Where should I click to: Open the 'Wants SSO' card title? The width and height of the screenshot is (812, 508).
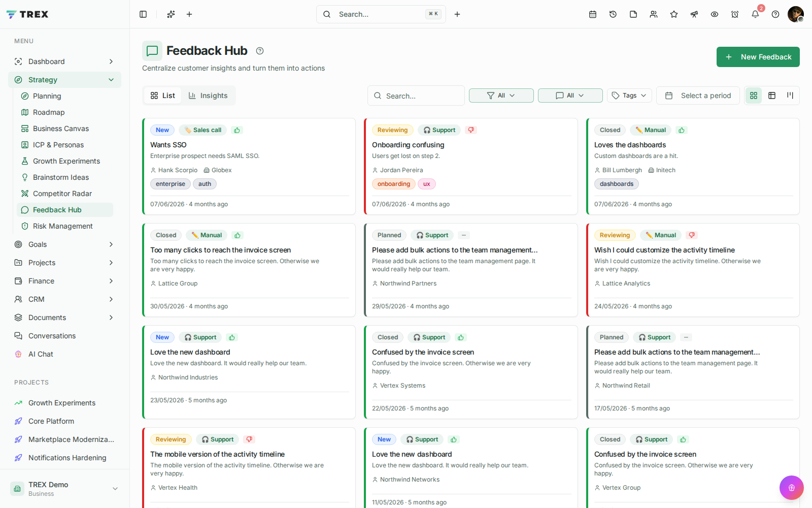[168, 145]
